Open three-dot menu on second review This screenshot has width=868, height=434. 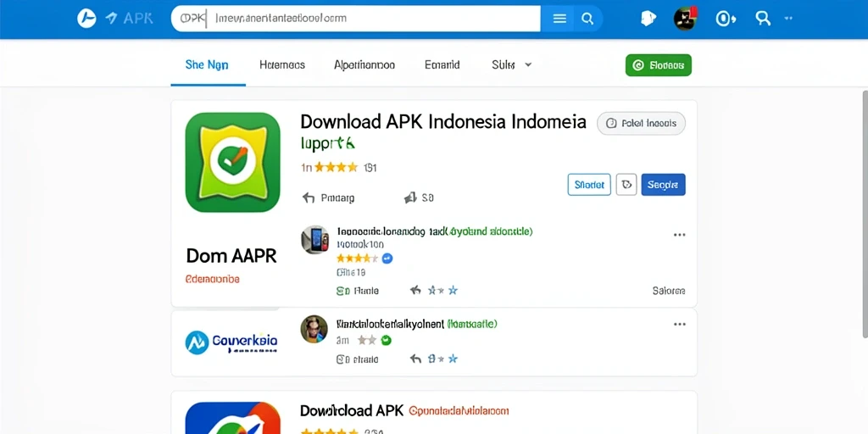(679, 325)
